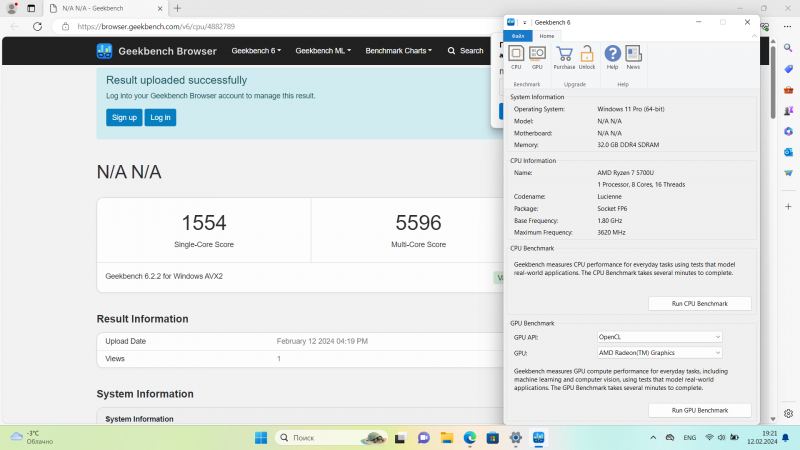Image resolution: width=800 pixels, height=450 pixels.
Task: Open Edge sidebar tools briefcase icon
Action: (x=788, y=90)
